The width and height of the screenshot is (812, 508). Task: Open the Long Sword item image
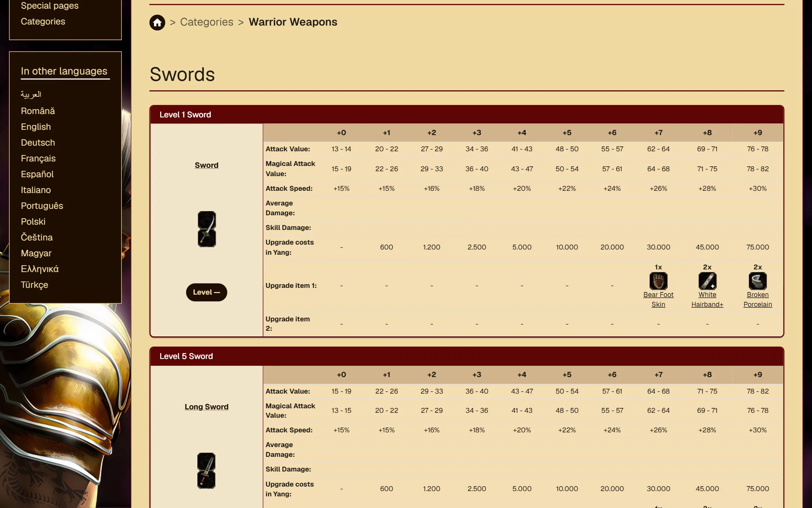tap(206, 471)
